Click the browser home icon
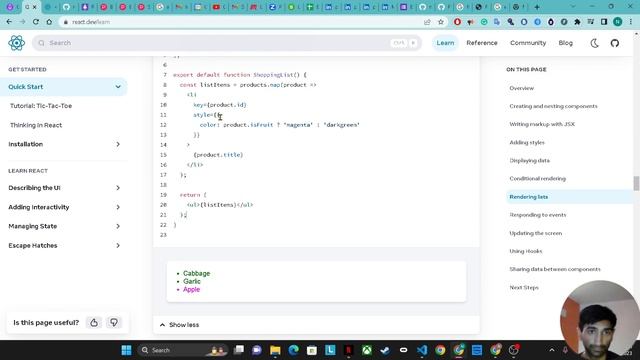 coord(49,22)
